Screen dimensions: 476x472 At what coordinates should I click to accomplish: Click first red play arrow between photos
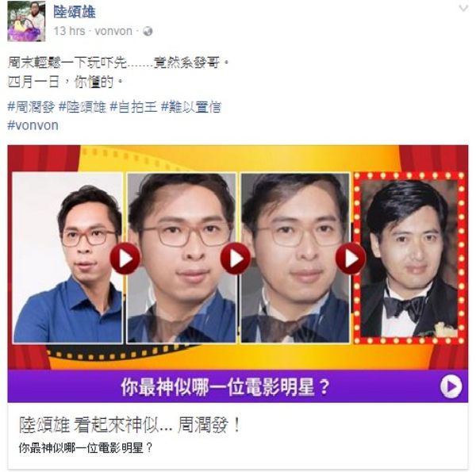click(125, 259)
